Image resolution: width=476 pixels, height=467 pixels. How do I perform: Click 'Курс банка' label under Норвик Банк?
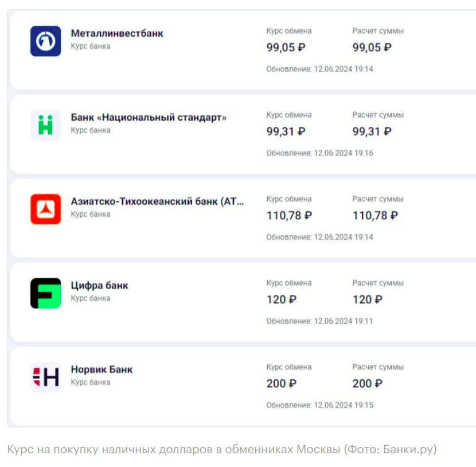(x=91, y=382)
